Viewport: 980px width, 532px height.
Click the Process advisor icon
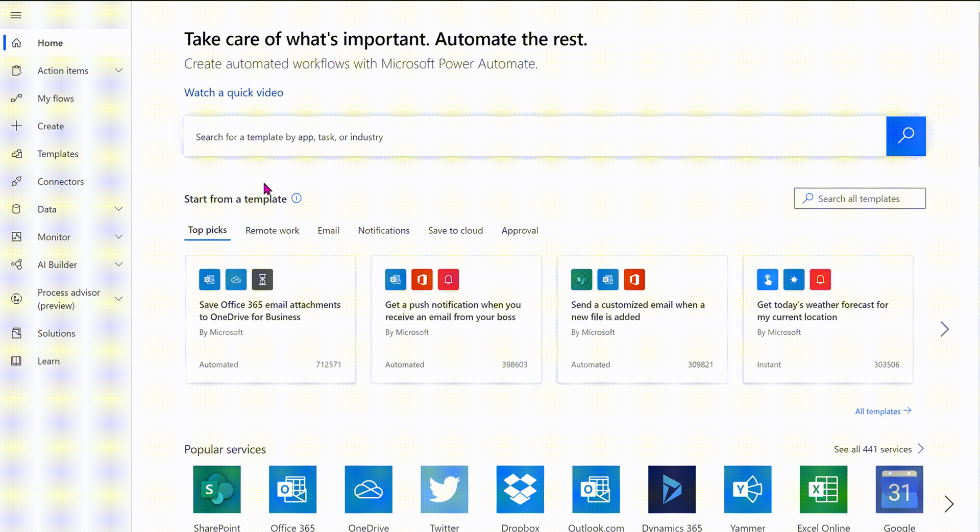(x=16, y=299)
